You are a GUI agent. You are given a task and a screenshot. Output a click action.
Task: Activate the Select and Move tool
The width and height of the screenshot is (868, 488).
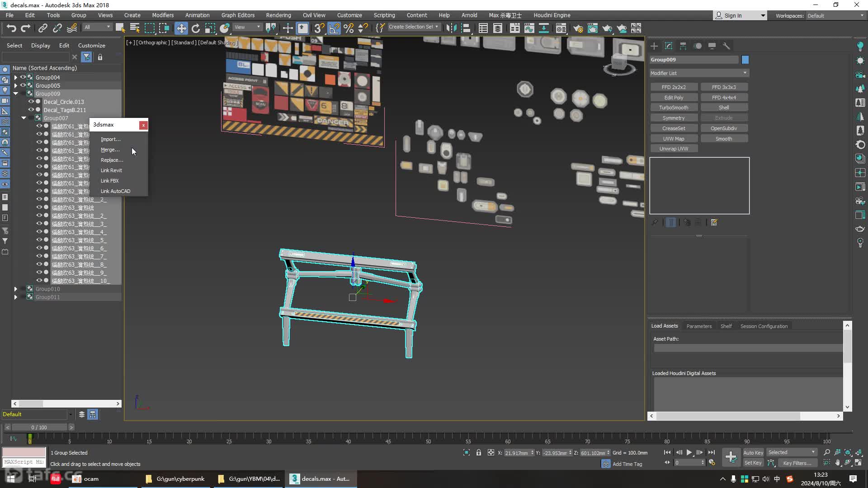coord(181,28)
